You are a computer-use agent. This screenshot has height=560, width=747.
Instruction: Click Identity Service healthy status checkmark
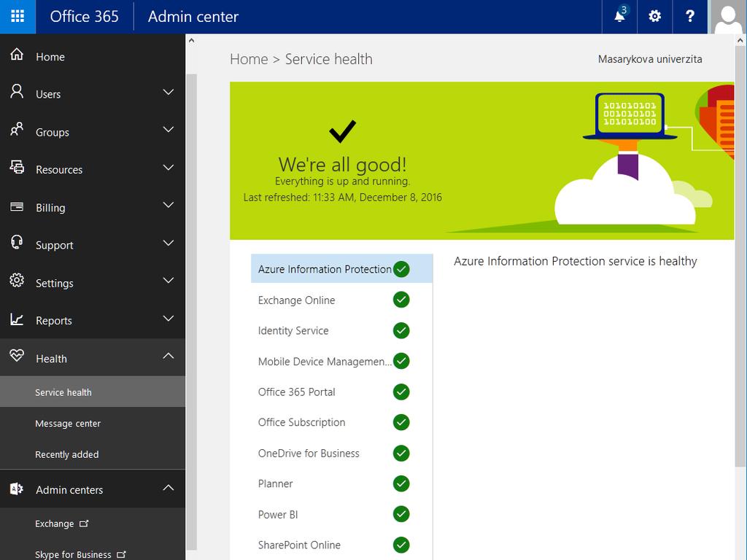401,330
